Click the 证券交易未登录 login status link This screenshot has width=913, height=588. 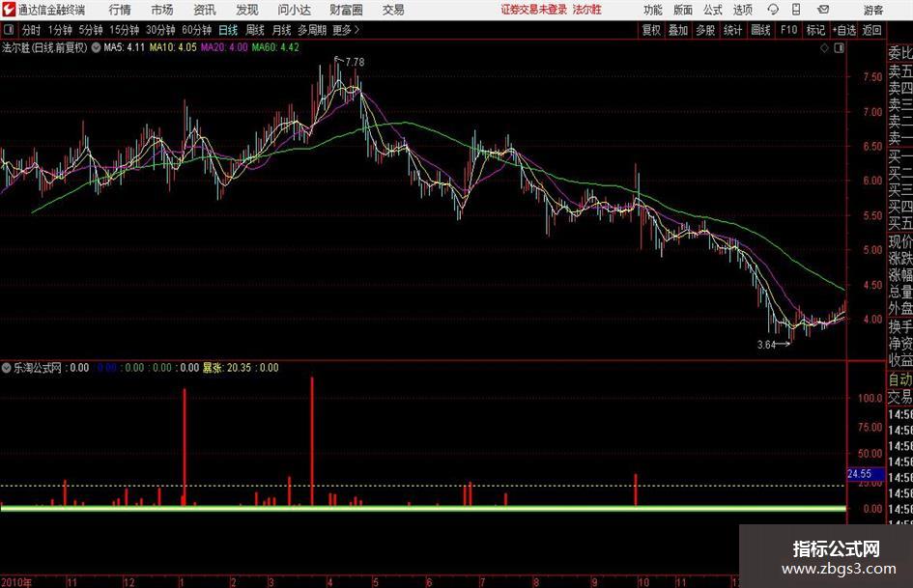click(x=534, y=10)
